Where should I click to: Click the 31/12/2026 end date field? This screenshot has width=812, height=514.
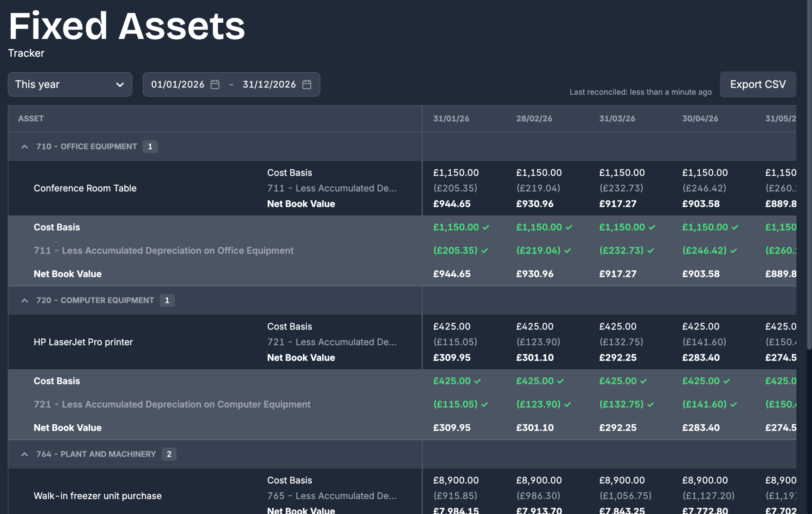click(x=269, y=84)
